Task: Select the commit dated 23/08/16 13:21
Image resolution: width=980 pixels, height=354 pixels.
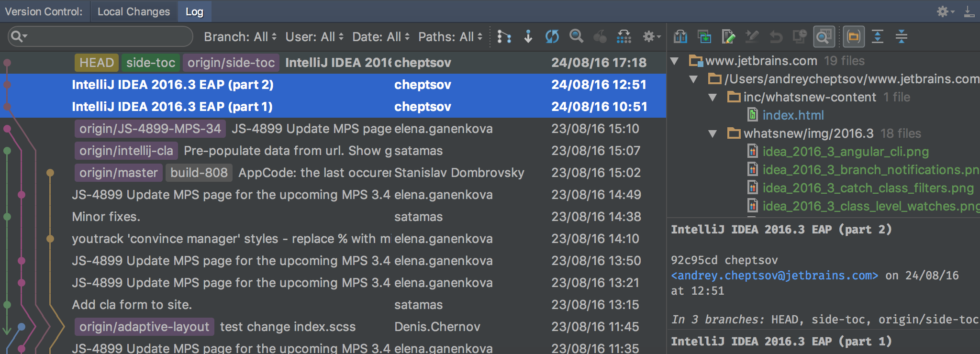Action: coord(333,283)
